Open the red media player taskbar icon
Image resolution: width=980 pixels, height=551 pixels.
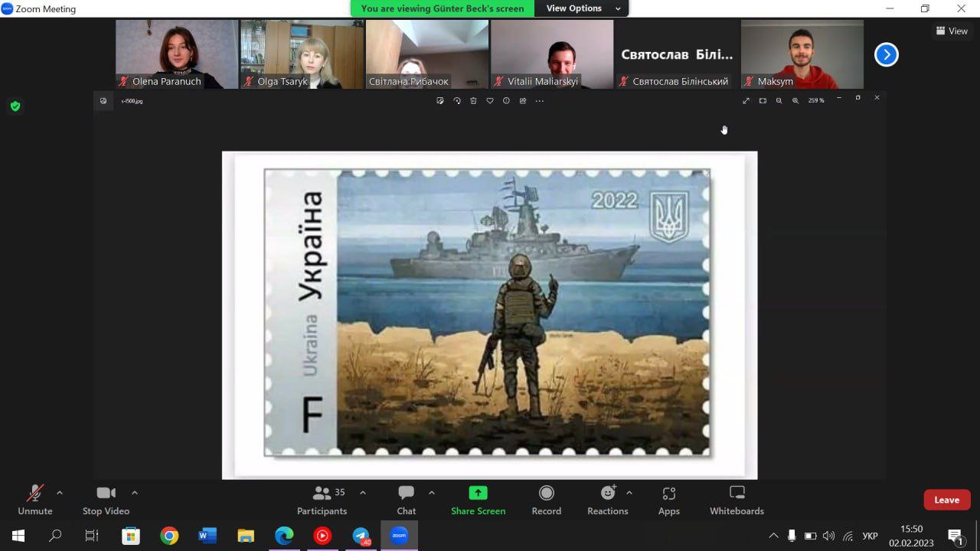tap(322, 536)
